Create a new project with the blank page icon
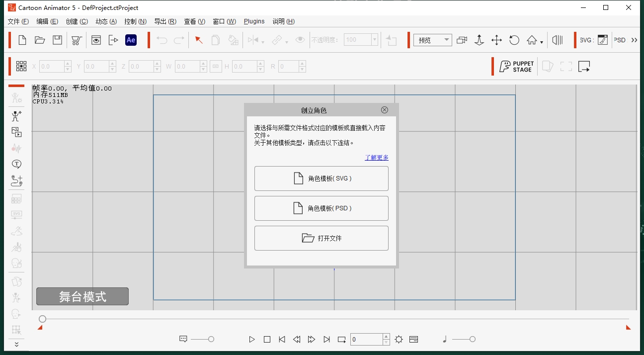 22,40
